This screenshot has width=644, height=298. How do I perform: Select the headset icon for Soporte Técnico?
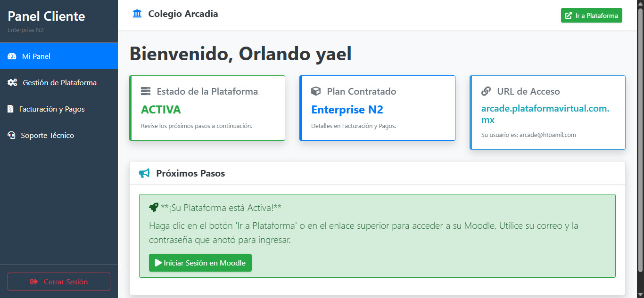click(x=11, y=135)
